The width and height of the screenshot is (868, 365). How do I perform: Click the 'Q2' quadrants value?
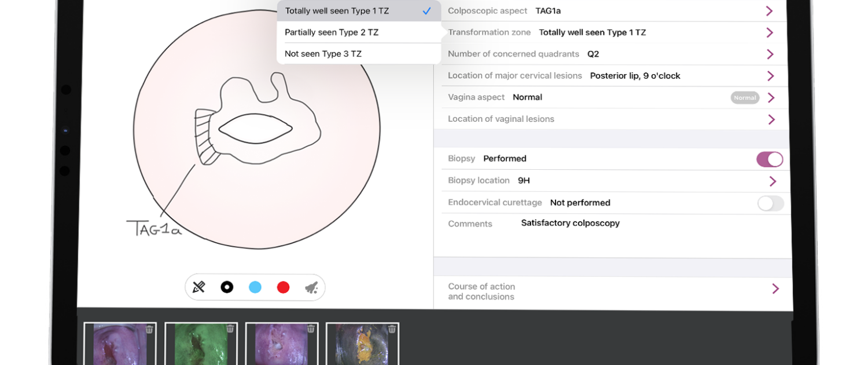(593, 54)
